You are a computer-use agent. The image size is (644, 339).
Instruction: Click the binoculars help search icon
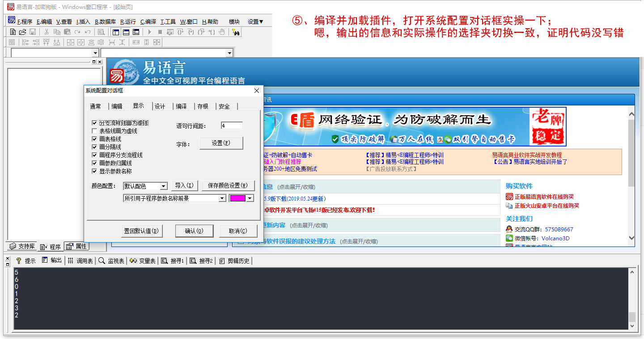point(236,32)
